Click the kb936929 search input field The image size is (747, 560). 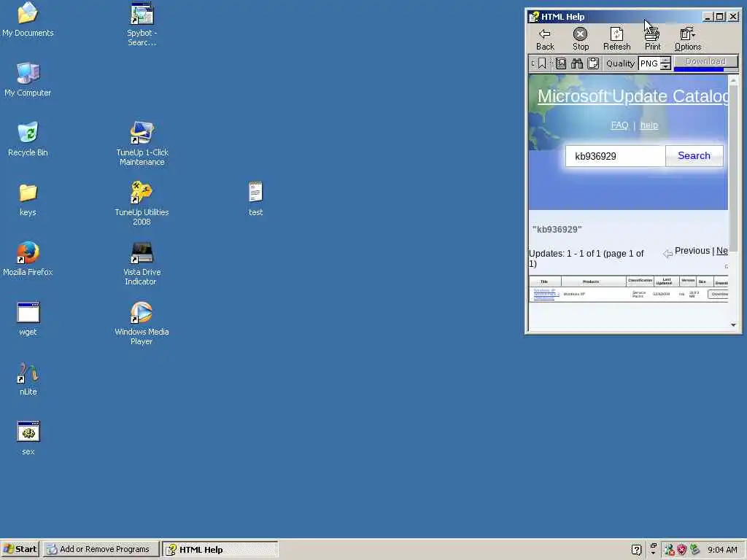(x=615, y=156)
